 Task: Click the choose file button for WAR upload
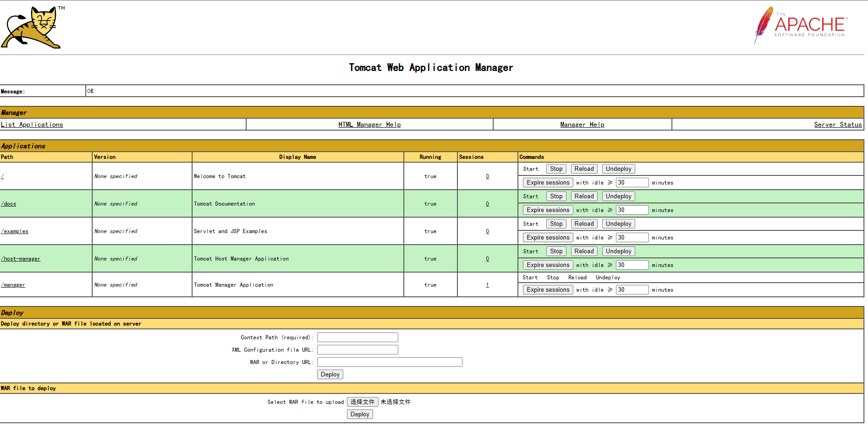tap(362, 402)
